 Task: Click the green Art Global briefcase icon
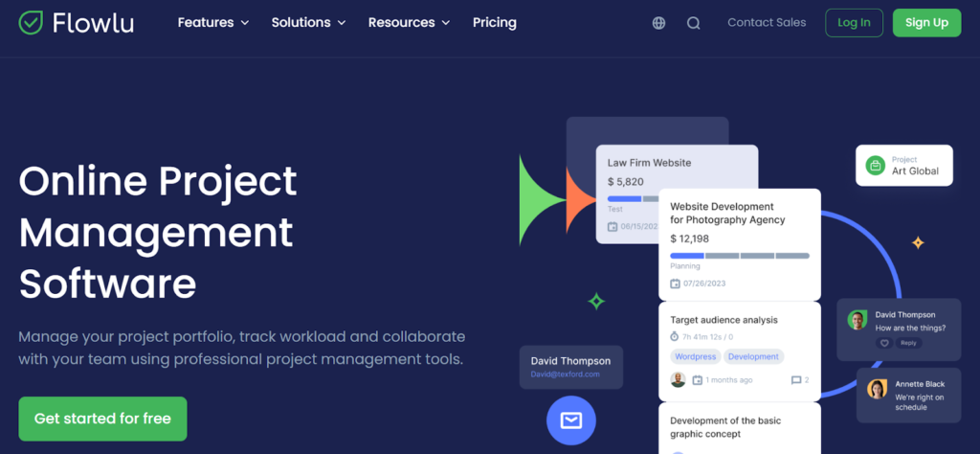click(x=875, y=166)
